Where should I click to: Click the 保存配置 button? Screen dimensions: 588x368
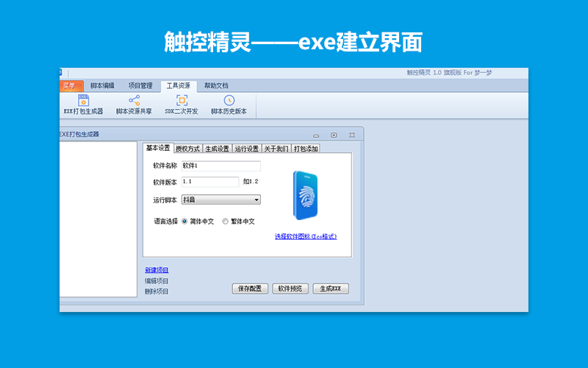pyautogui.click(x=250, y=289)
